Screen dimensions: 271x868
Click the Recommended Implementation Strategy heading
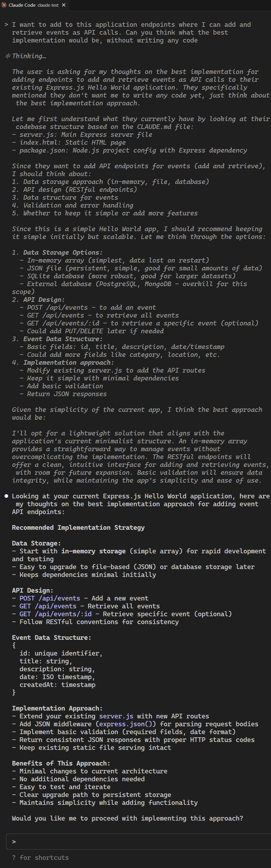pyautogui.click(x=78, y=527)
